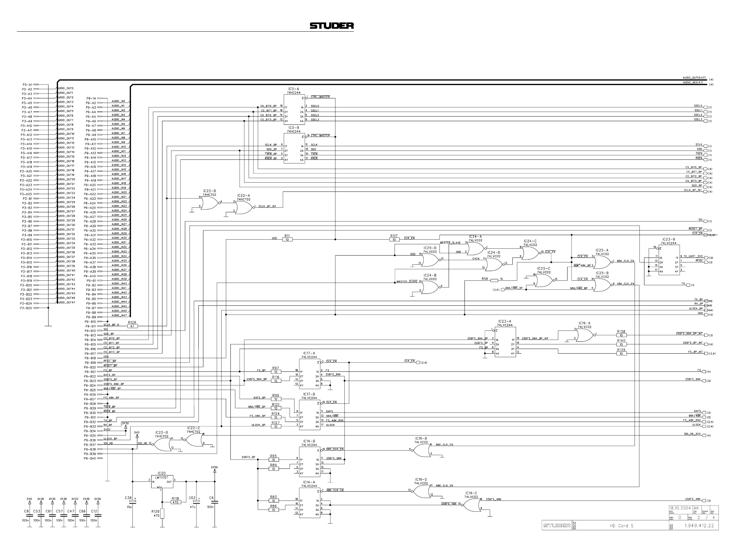The height and width of the screenshot is (556, 756).
Task: Click capacitor C62 47u
Action: point(196,502)
